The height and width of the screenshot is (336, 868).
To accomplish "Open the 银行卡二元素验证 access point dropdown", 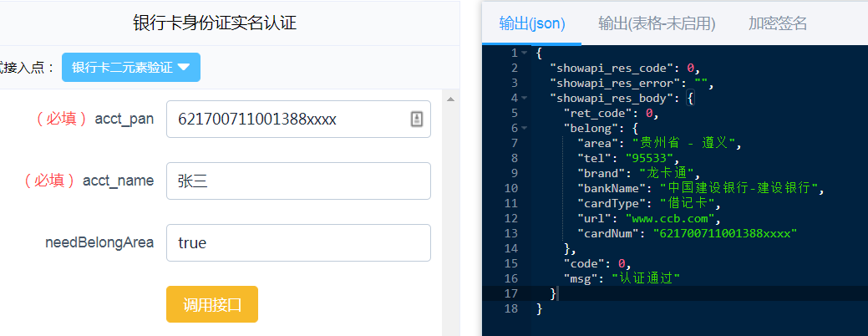I will (130, 68).
